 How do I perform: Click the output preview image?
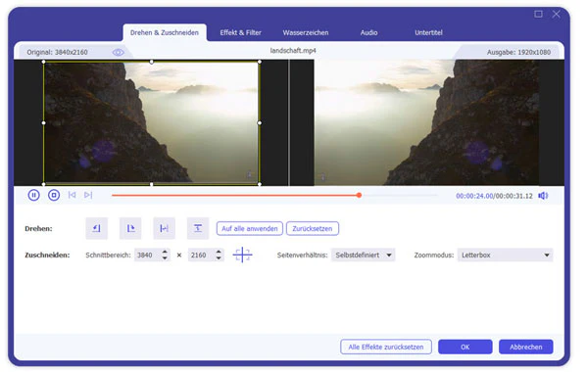pos(426,122)
